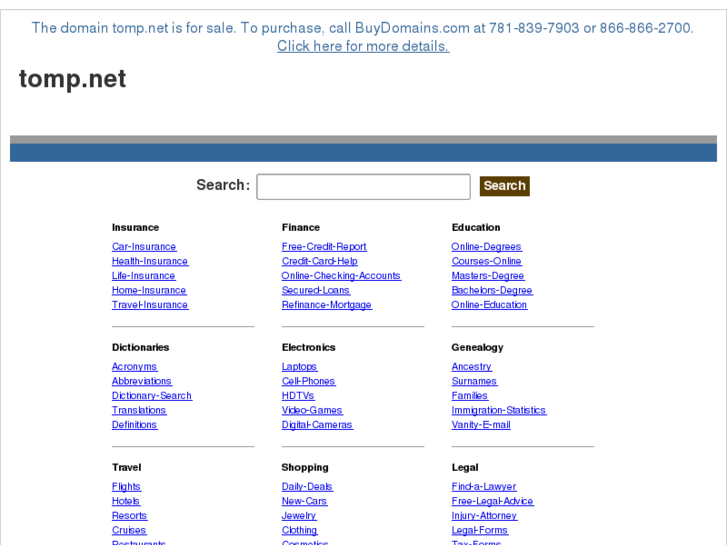Visit the Free-Credit-Report link
727x545 pixels.
[x=324, y=247]
